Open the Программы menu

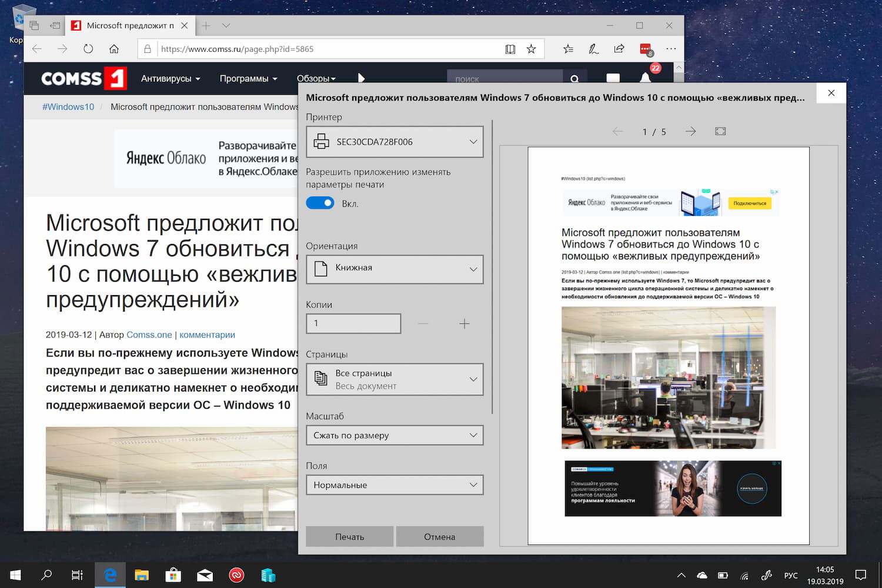(x=248, y=78)
